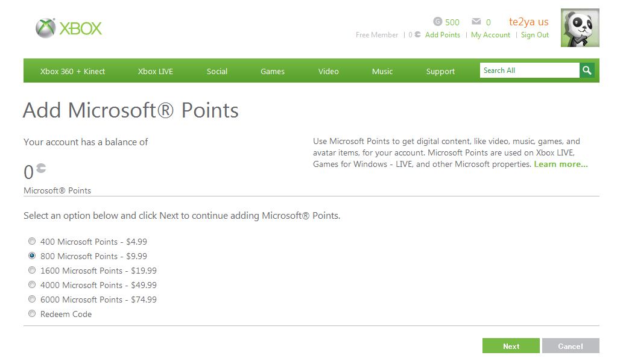The width and height of the screenshot is (623, 364).
Task: Click the large 0 points balance
Action: point(28,172)
